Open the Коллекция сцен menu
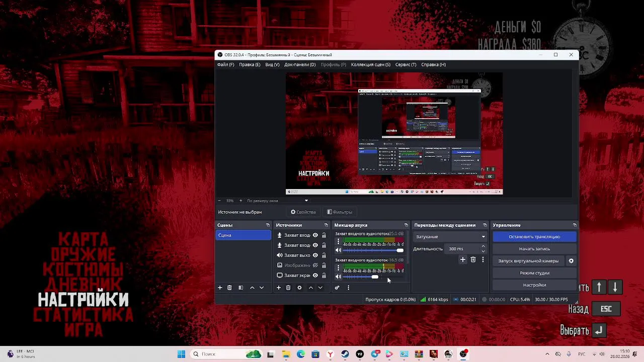 pos(371,64)
